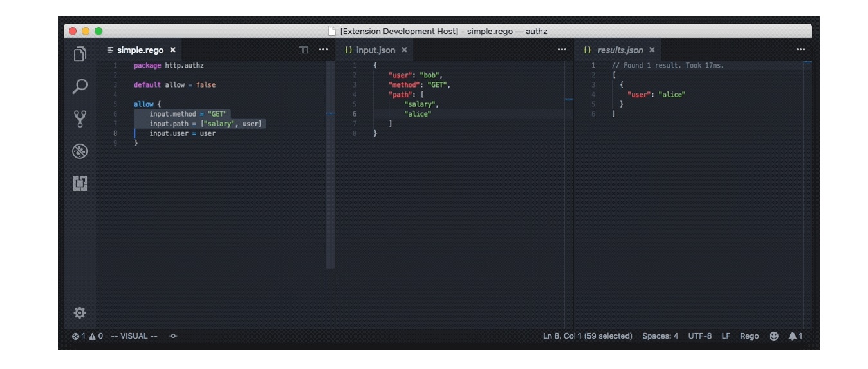Open more actions for input.json editor group
The height and width of the screenshot is (369, 868).
[x=562, y=50]
